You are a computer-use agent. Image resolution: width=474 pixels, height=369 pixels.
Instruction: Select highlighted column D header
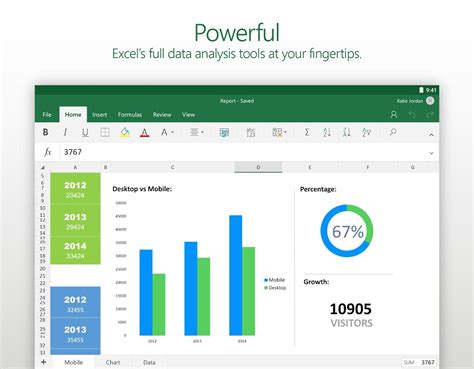tap(258, 167)
